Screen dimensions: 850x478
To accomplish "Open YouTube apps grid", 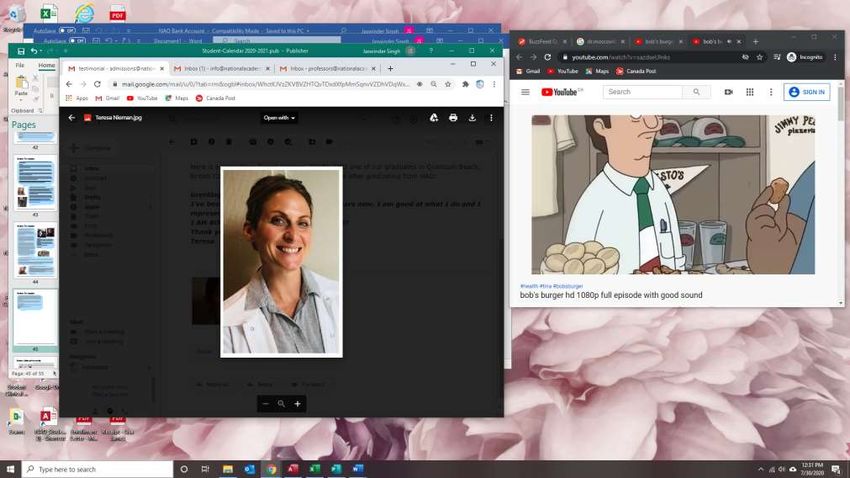I will (750, 92).
